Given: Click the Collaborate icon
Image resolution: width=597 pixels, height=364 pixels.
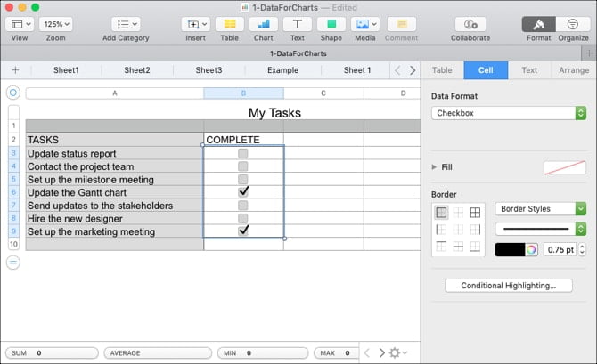Looking at the screenshot, I should (x=470, y=24).
